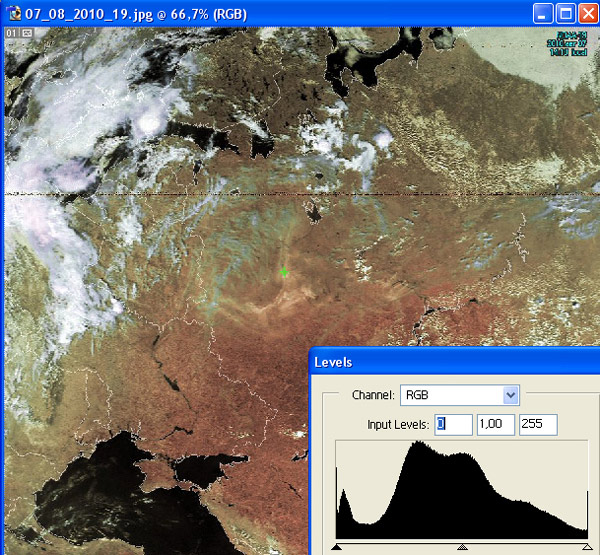Click the slice number 01 badge

pyautogui.click(x=12, y=34)
